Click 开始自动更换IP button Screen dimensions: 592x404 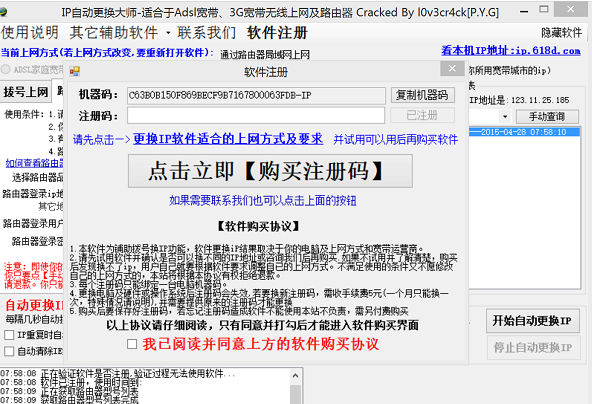click(533, 321)
